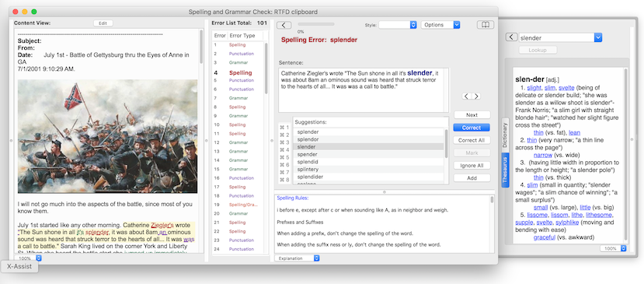The image size is (644, 284).
Task: Click the Mark button
Action: coord(472,153)
